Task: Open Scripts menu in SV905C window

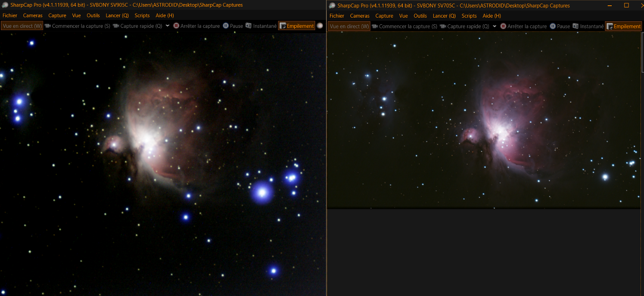Action: click(142, 15)
